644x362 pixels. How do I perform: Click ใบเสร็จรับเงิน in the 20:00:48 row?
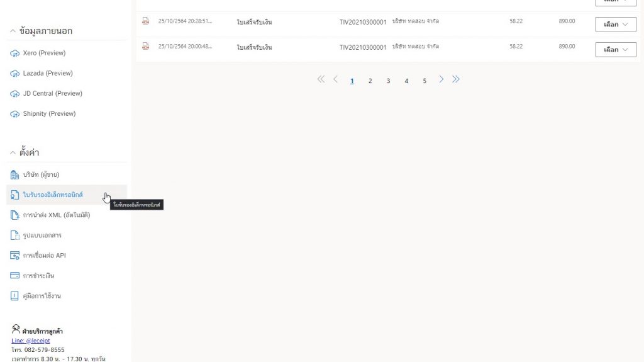254,47
